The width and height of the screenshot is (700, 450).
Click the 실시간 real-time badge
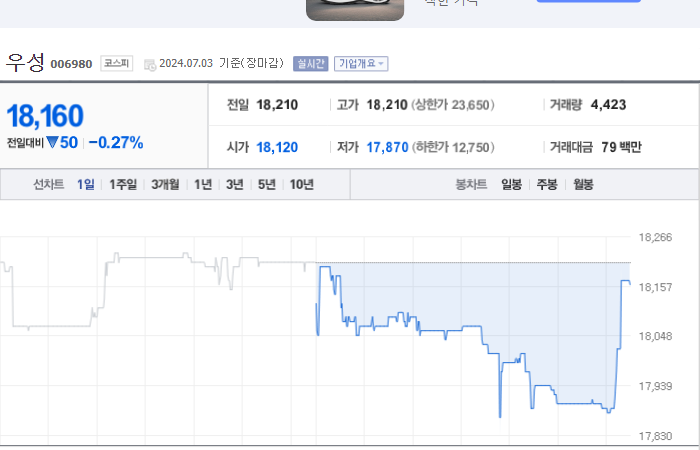pos(310,64)
